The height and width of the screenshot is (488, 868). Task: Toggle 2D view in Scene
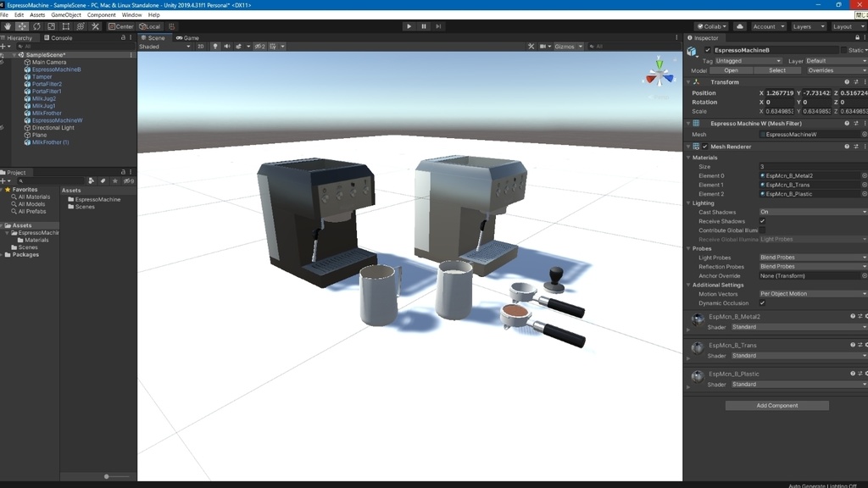pos(200,47)
